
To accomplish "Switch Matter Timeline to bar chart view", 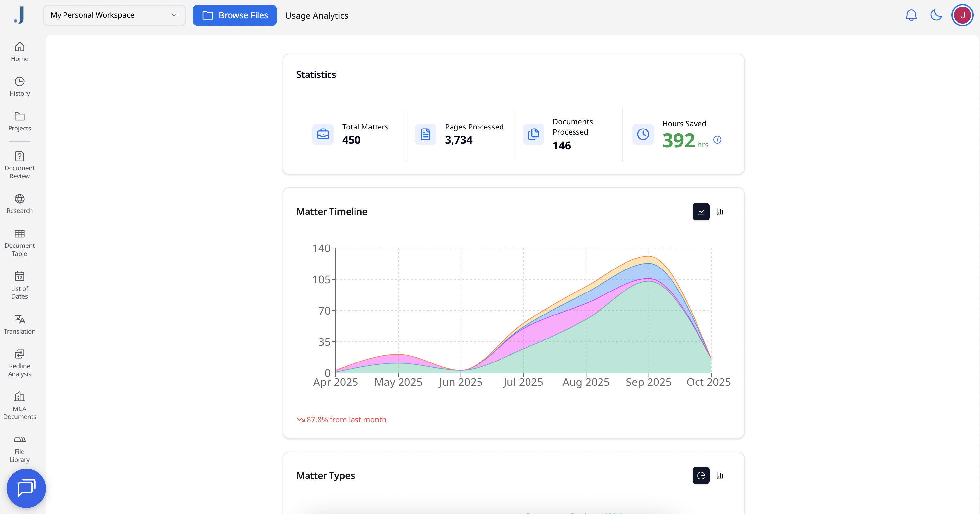I will pos(720,212).
